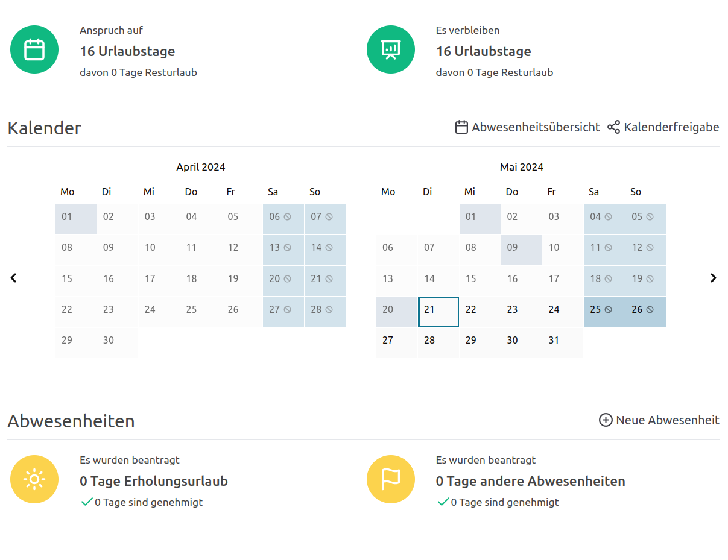Image resolution: width=728 pixels, height=560 pixels.
Task: Click the yellow sun vacation icon
Action: [x=34, y=479]
